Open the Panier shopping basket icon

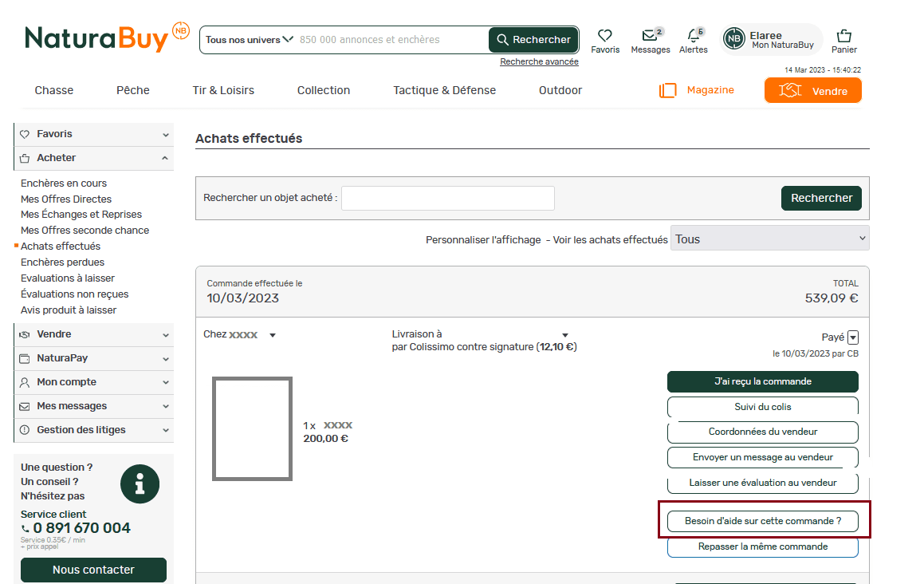843,34
